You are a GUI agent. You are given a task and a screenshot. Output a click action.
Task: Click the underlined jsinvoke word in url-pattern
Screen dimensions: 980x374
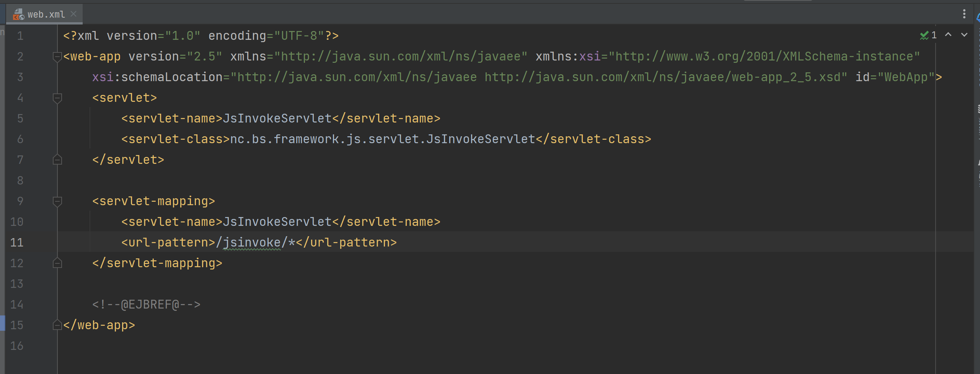click(x=252, y=243)
